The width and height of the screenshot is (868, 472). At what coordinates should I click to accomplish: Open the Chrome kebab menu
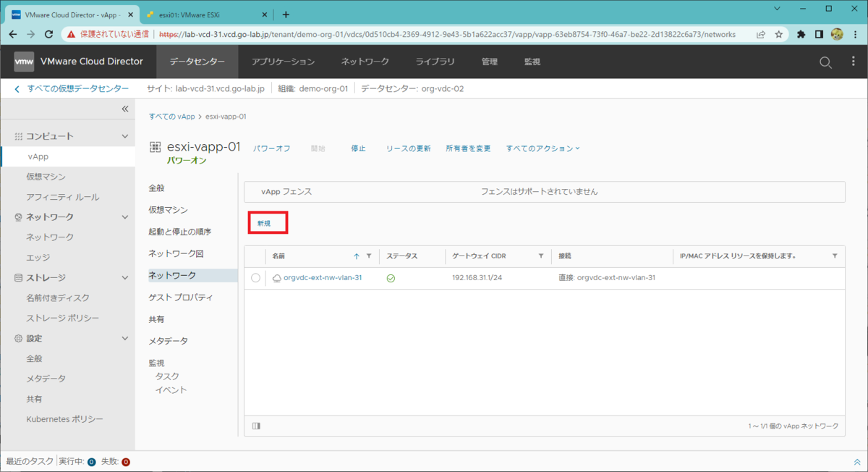pyautogui.click(x=855, y=34)
